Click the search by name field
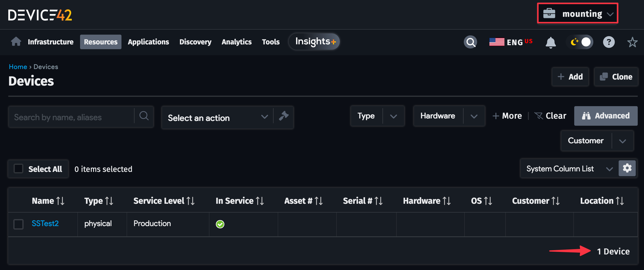The height and width of the screenshot is (270, 644). tap(70, 117)
